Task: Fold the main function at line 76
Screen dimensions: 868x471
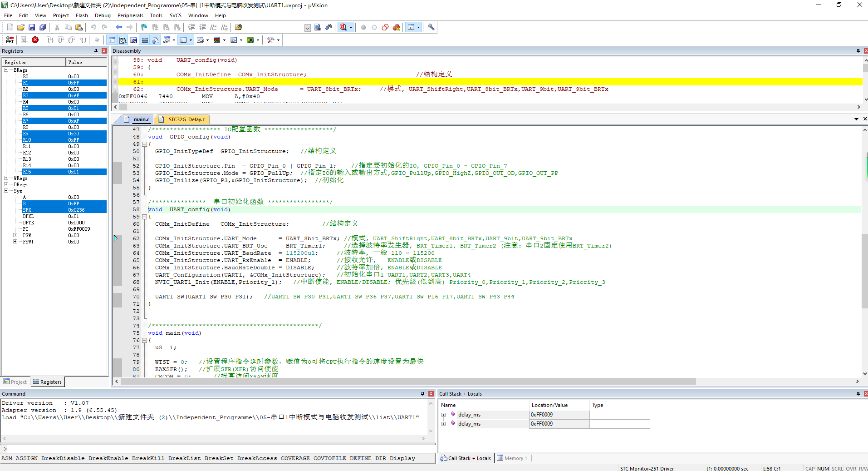Action: (x=145, y=340)
